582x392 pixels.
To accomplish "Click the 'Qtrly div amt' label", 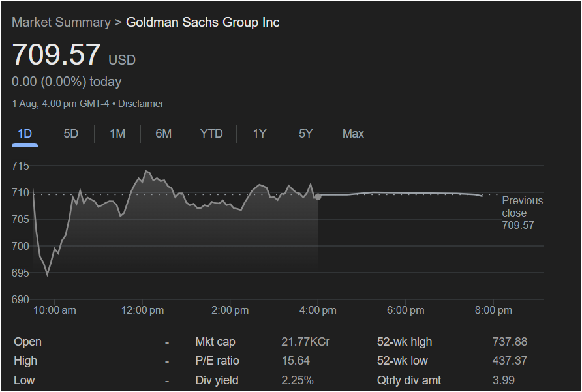I will 409,380.
